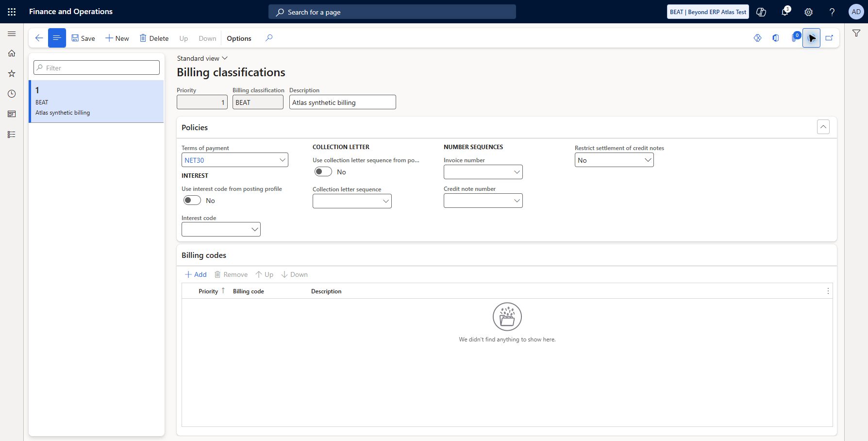Image resolution: width=868 pixels, height=441 pixels.
Task: Open the Favorites star in sidebar
Action: (x=12, y=74)
